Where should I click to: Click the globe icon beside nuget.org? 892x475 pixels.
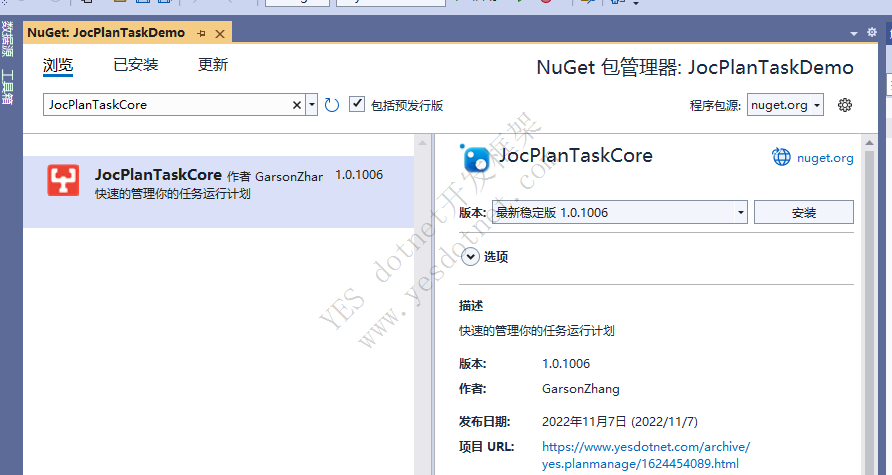coord(781,156)
